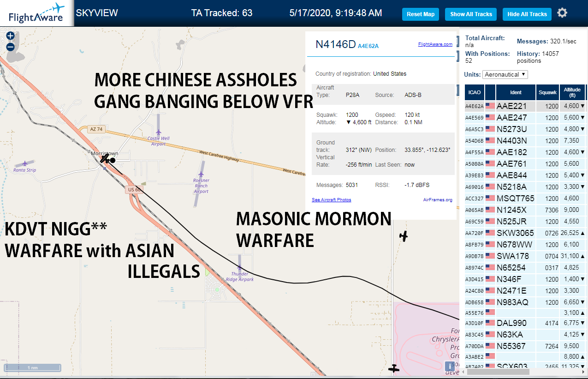
Task: Select the N1245X aircraft row
Action: [x=526, y=210]
